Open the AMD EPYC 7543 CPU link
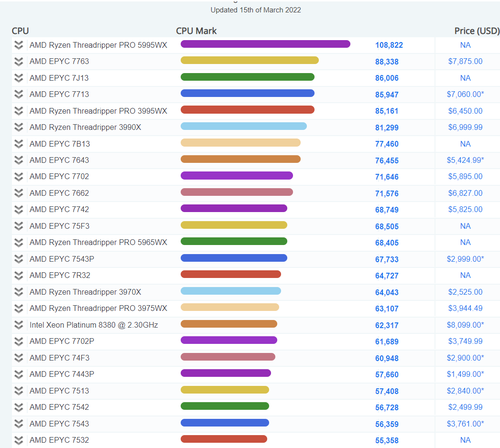Viewport: 500px width, 448px height. (x=59, y=424)
